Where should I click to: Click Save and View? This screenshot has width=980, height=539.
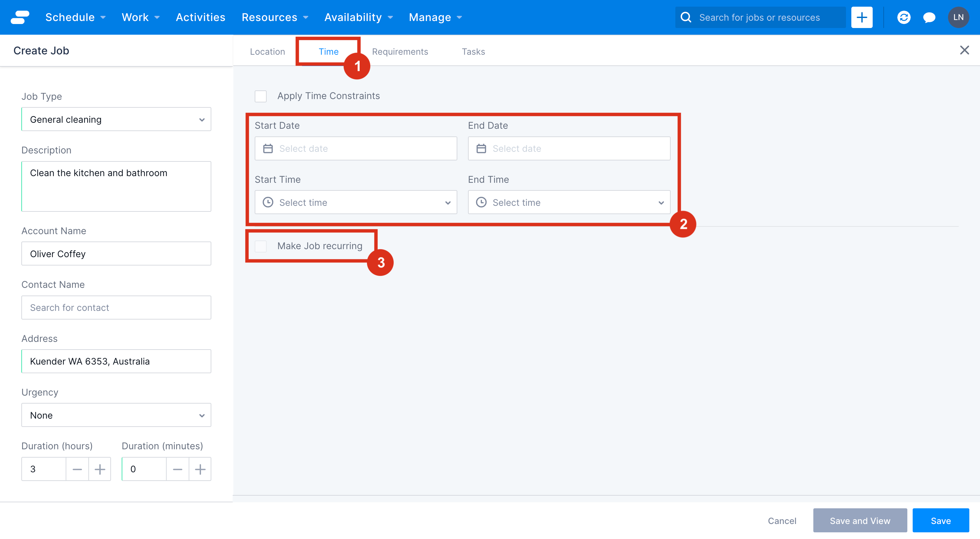pyautogui.click(x=860, y=520)
